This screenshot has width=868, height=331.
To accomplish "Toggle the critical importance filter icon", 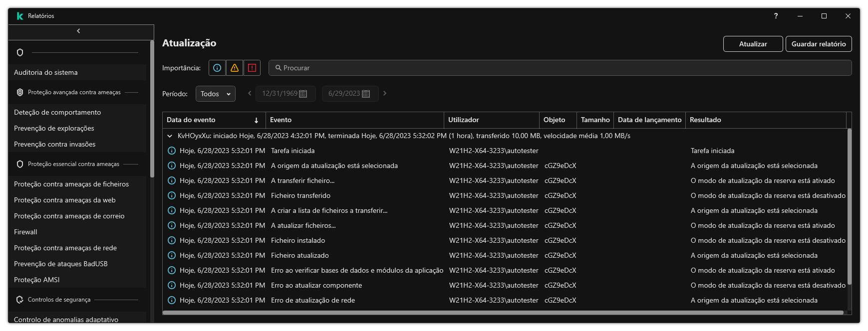I will click(252, 68).
